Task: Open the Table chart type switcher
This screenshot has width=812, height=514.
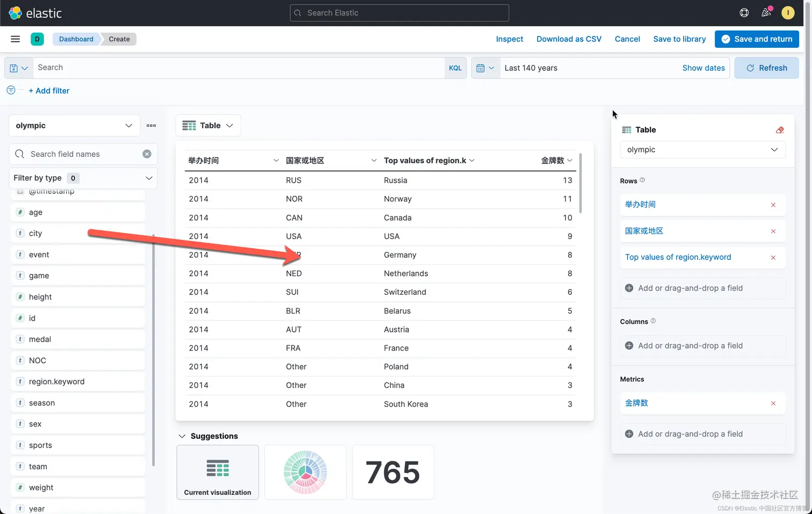Action: click(208, 126)
